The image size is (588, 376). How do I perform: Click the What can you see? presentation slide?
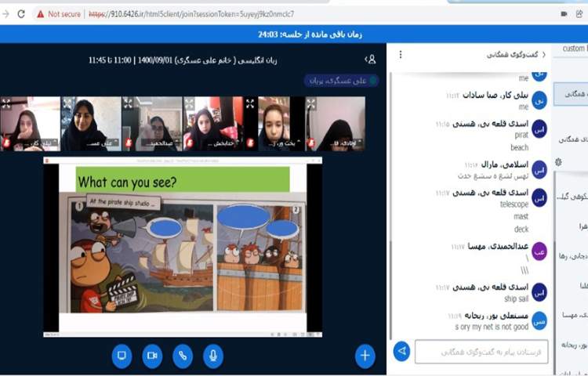coord(183,248)
